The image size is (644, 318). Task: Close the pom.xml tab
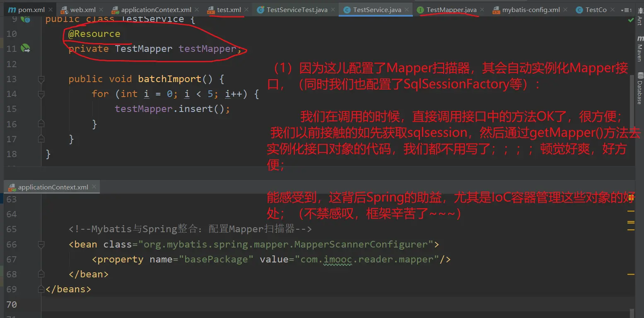(50, 10)
